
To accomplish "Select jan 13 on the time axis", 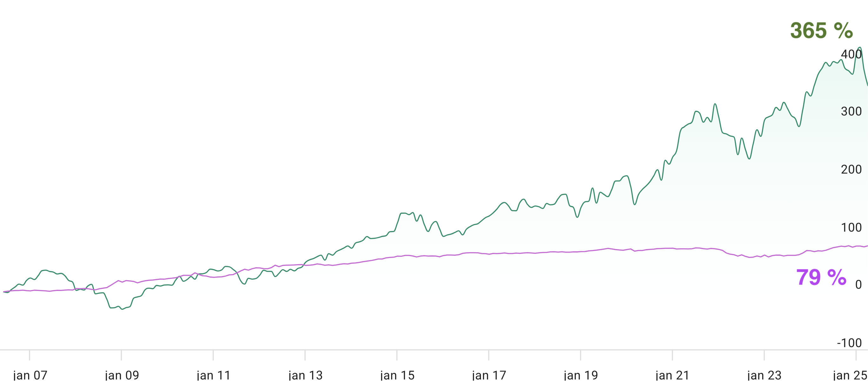I will [x=306, y=375].
